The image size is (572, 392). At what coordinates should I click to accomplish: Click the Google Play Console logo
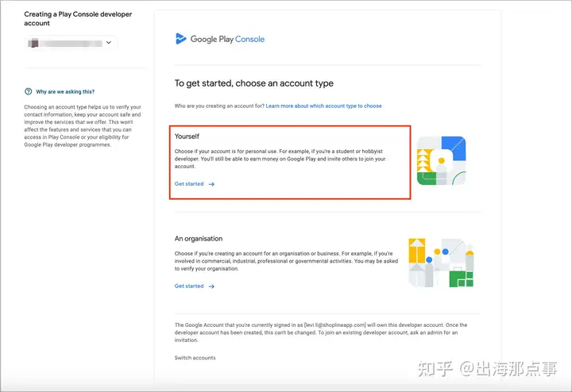click(x=220, y=39)
